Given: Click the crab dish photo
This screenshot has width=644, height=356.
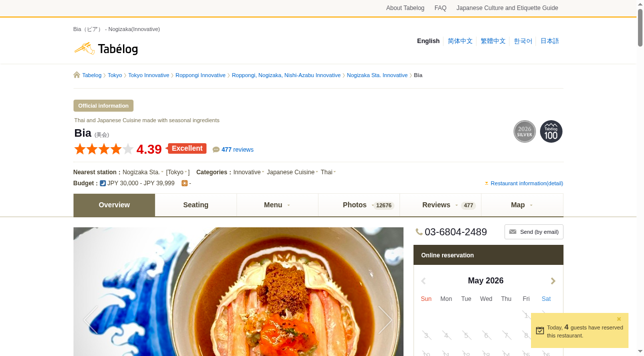Looking at the screenshot, I should point(238,292).
